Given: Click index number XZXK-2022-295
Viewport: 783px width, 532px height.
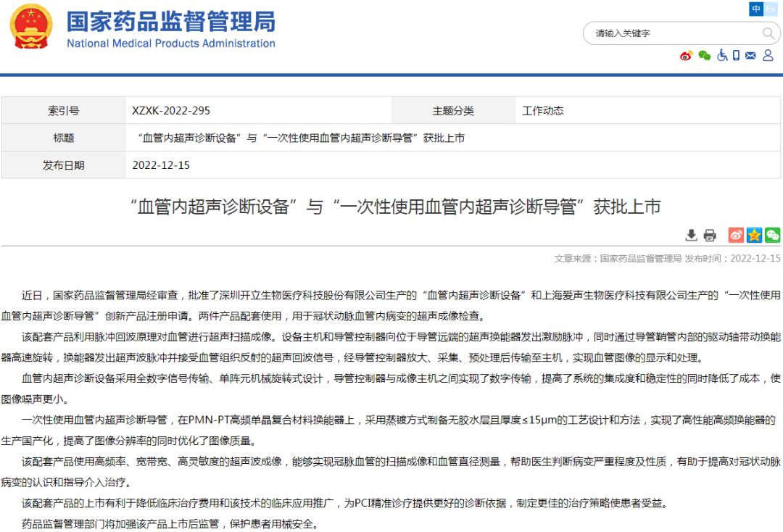Looking at the screenshot, I should (x=171, y=111).
